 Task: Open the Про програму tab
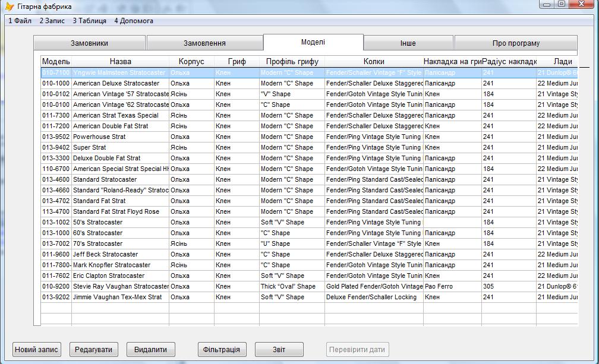[516, 43]
